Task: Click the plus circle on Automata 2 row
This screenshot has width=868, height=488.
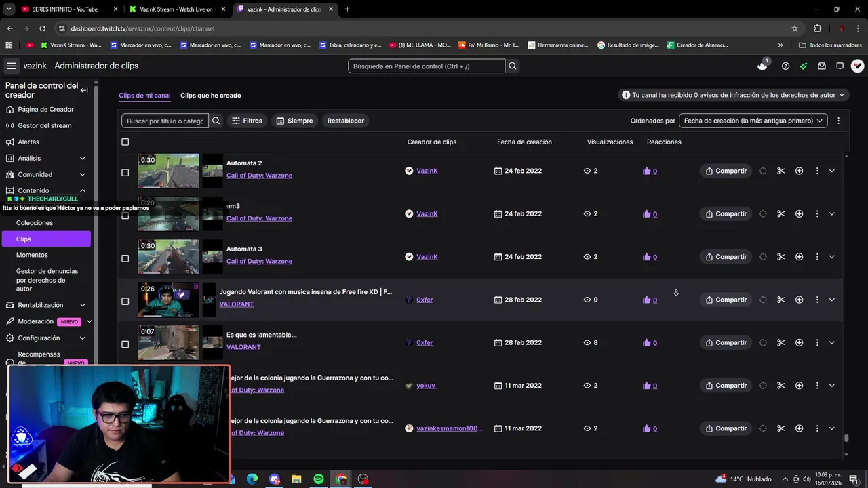Action: 799,171
